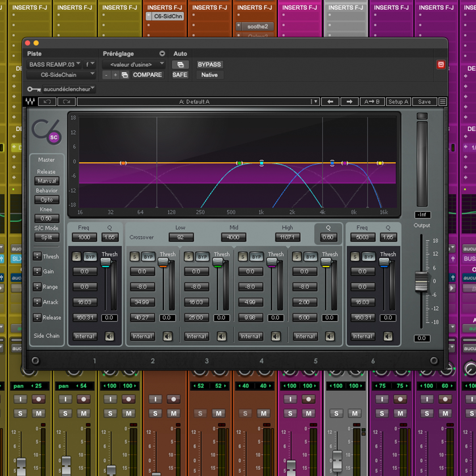476x476 pixels.
Task: Click the Thresh up/down stepper
Action: pos(37,256)
